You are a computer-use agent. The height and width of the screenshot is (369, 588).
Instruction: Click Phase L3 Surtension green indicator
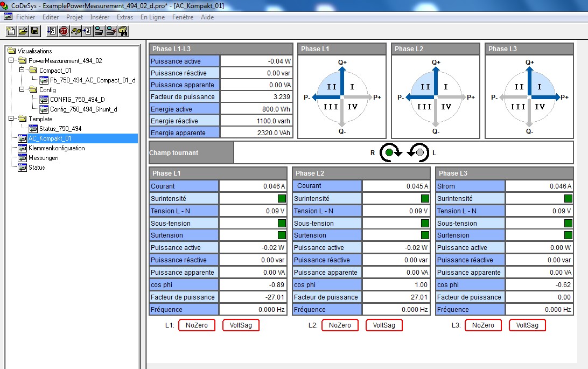click(568, 235)
